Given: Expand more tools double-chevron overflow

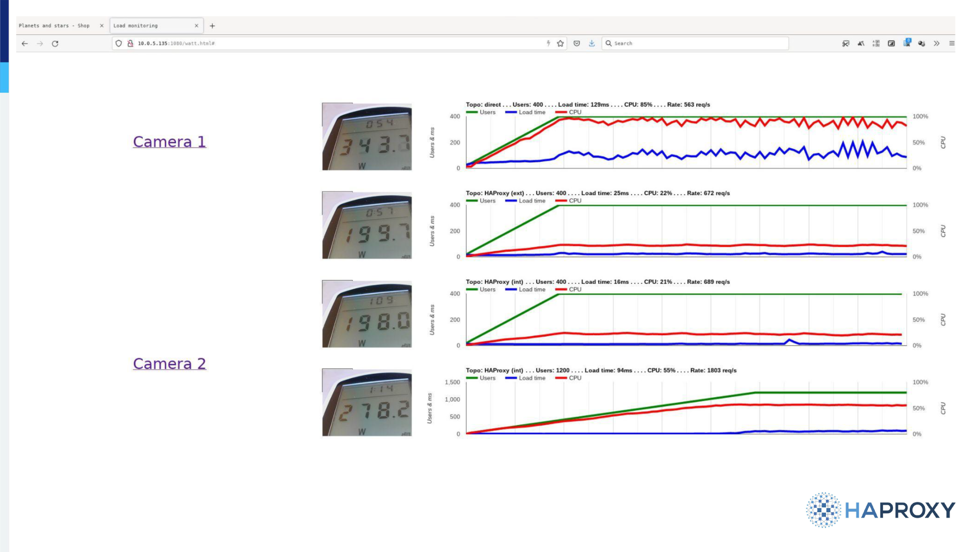Looking at the screenshot, I should [x=936, y=44].
